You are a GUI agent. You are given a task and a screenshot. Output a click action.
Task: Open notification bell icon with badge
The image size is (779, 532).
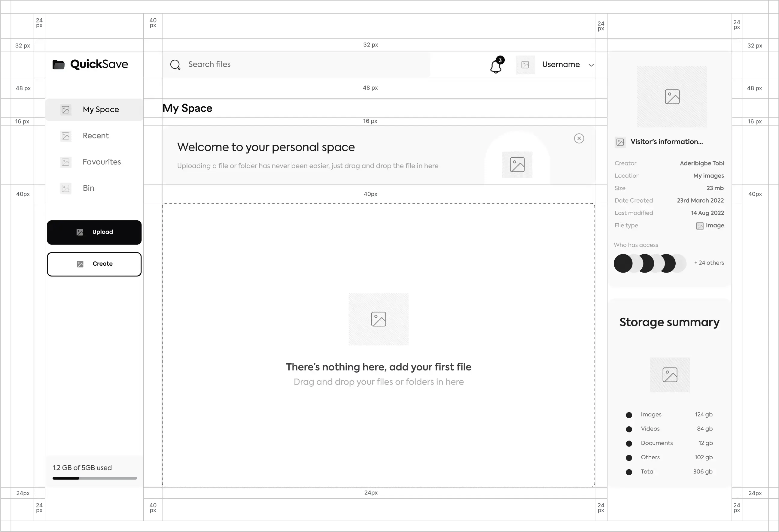(x=496, y=64)
